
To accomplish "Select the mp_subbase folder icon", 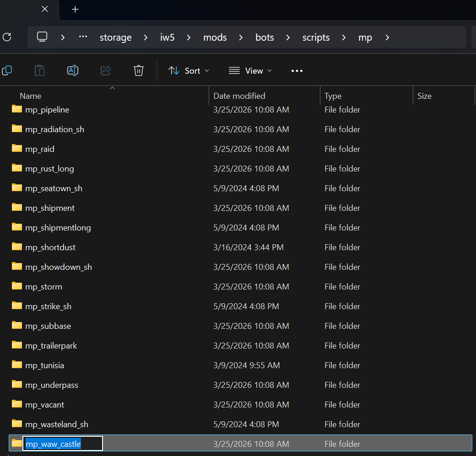I will coord(17,325).
